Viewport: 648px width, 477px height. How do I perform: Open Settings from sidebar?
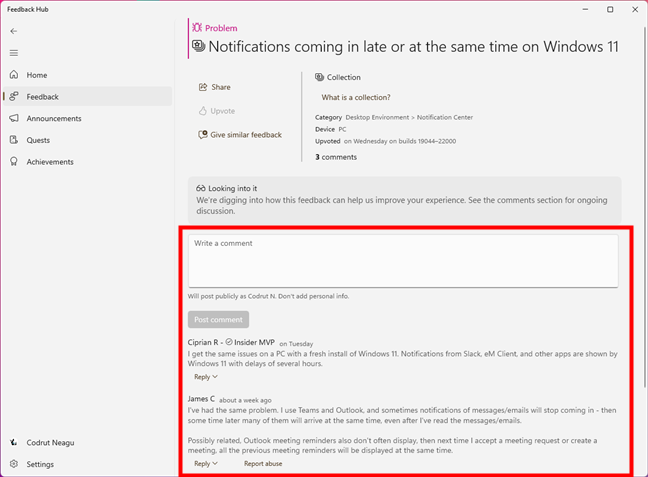tap(88, 464)
